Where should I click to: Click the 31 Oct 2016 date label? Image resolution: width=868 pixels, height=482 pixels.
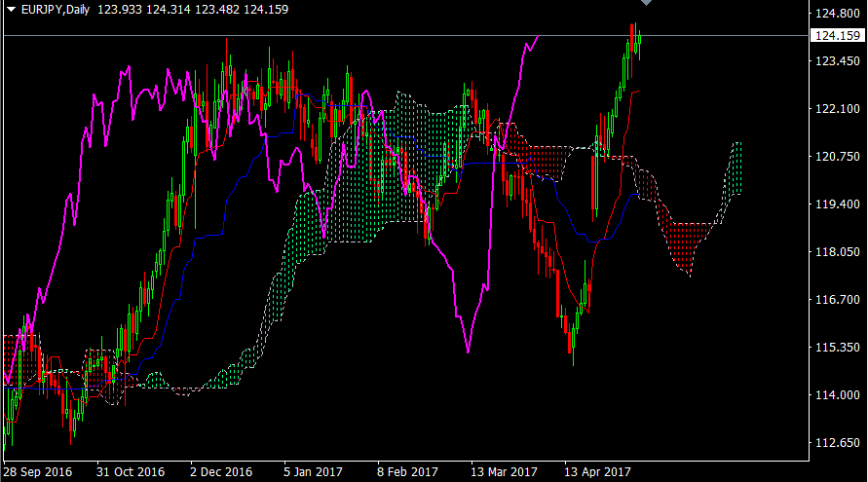(x=131, y=471)
